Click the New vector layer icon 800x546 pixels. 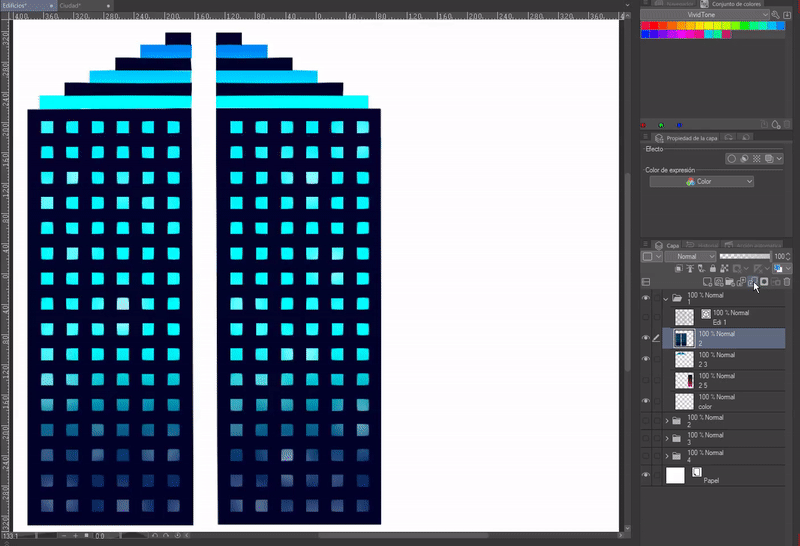[x=719, y=282]
